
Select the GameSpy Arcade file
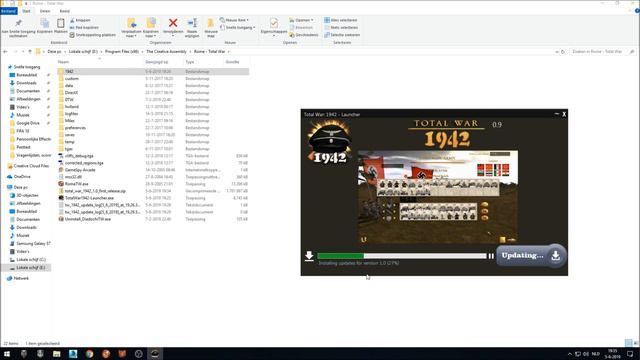pyautogui.click(x=80, y=170)
